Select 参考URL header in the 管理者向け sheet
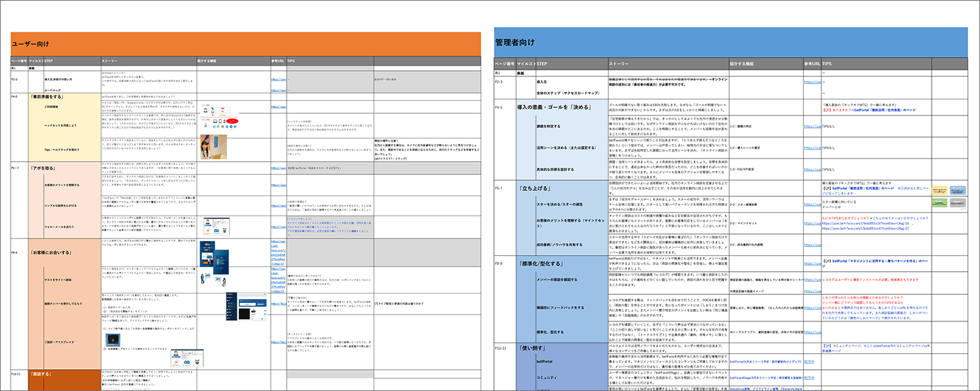 (x=811, y=63)
